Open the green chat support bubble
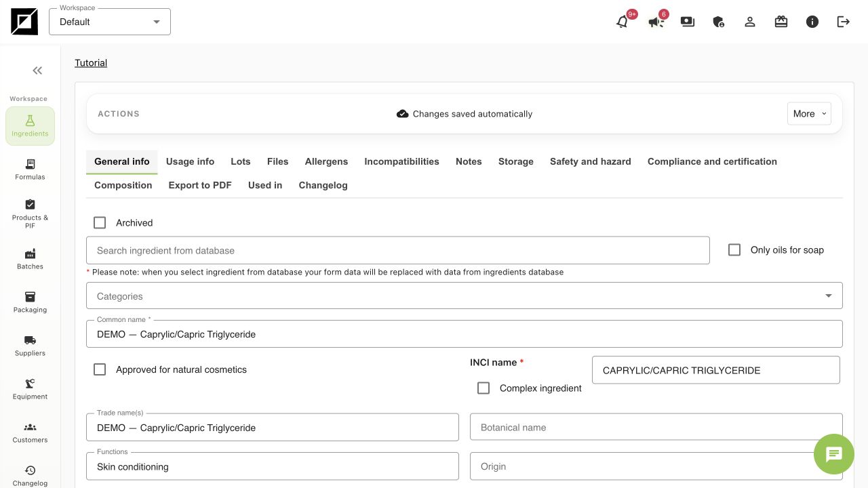The image size is (868, 488). click(x=834, y=454)
